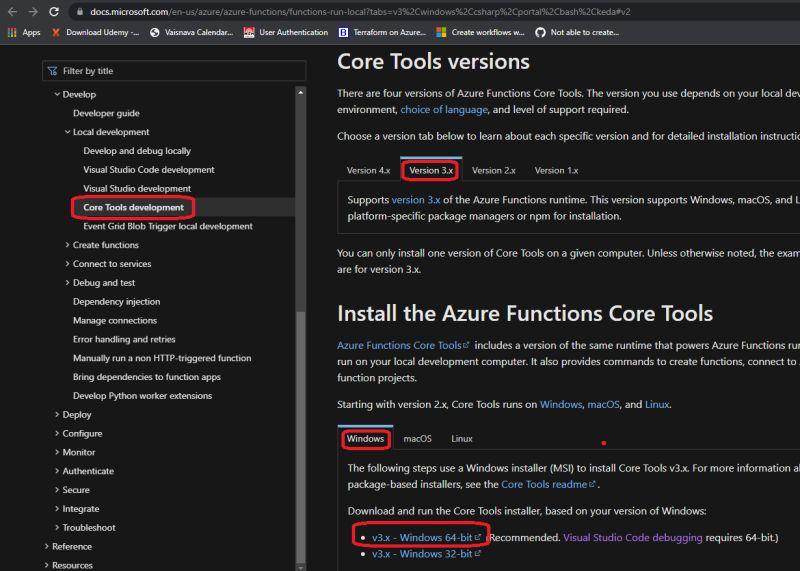Open Visual Studio Code development
800x571 pixels.
(x=148, y=170)
